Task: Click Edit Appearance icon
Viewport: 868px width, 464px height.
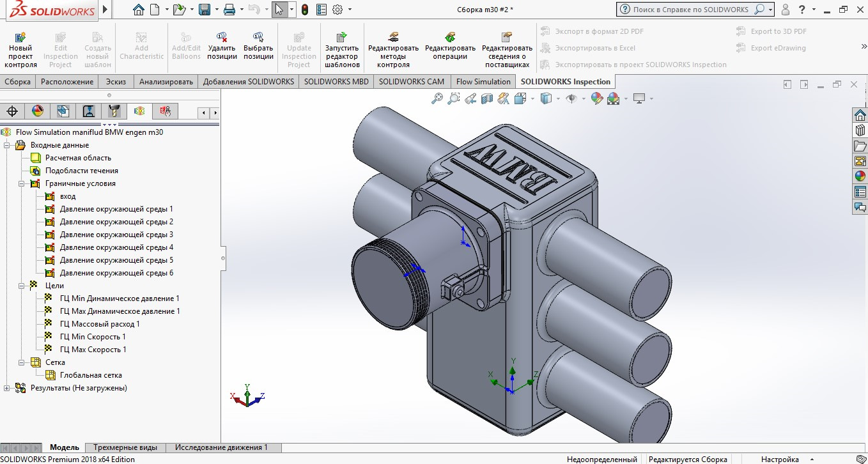Action: (x=597, y=98)
